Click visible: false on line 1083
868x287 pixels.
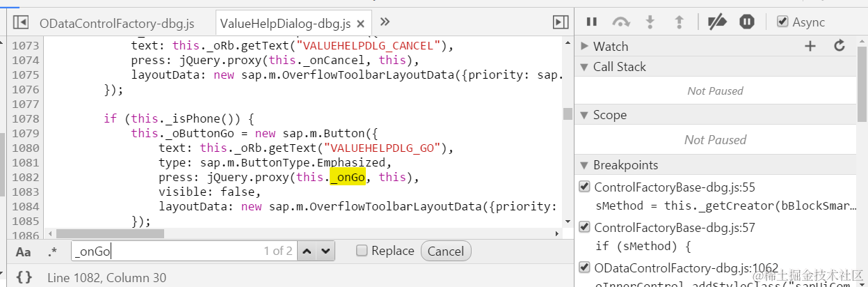click(x=209, y=192)
